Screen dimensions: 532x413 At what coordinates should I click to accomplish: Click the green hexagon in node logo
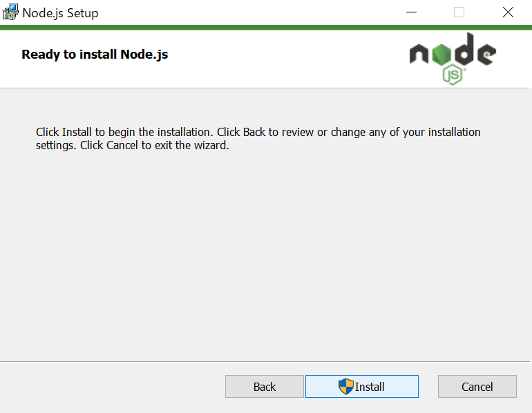[x=441, y=55]
